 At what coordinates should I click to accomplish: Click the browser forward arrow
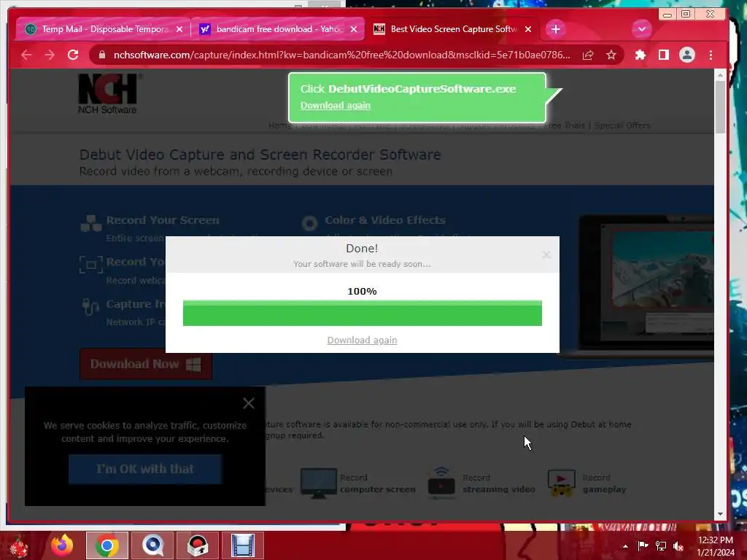[x=50, y=55]
